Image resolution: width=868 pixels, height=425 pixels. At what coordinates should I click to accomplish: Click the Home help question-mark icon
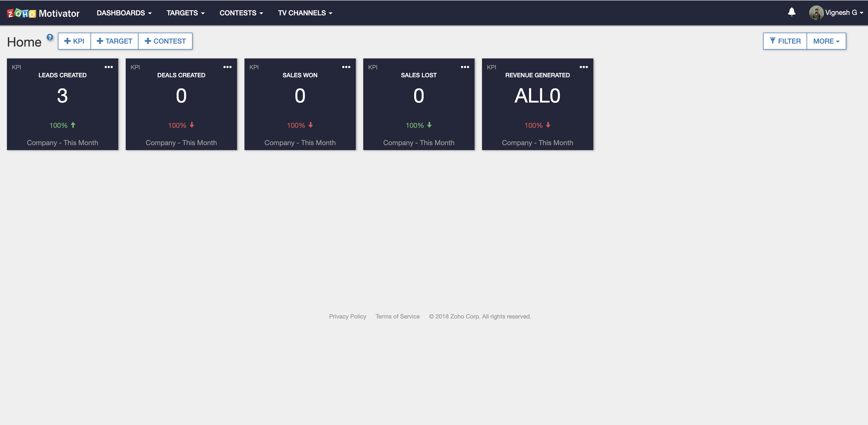coord(50,37)
